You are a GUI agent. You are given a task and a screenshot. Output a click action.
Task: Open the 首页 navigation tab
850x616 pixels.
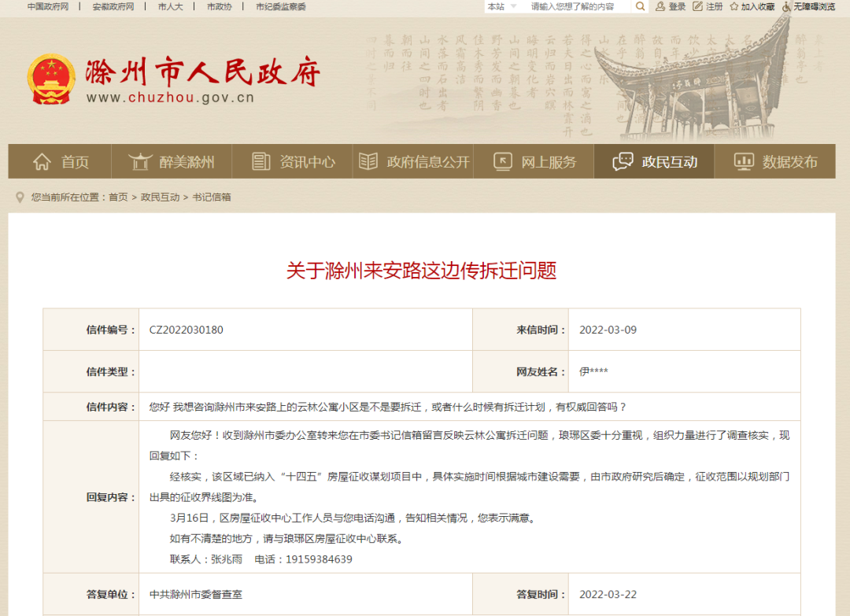(60, 161)
